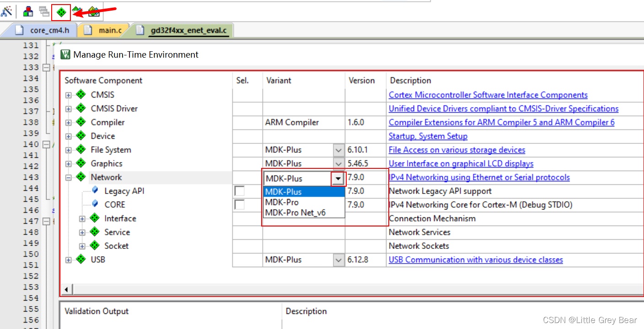Toggle the code fold marker at line 140

point(46,144)
